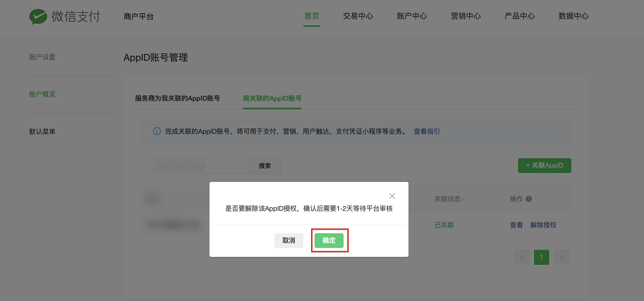Switch to 营销中心 menu
This screenshot has height=301, width=644.
tap(466, 16)
